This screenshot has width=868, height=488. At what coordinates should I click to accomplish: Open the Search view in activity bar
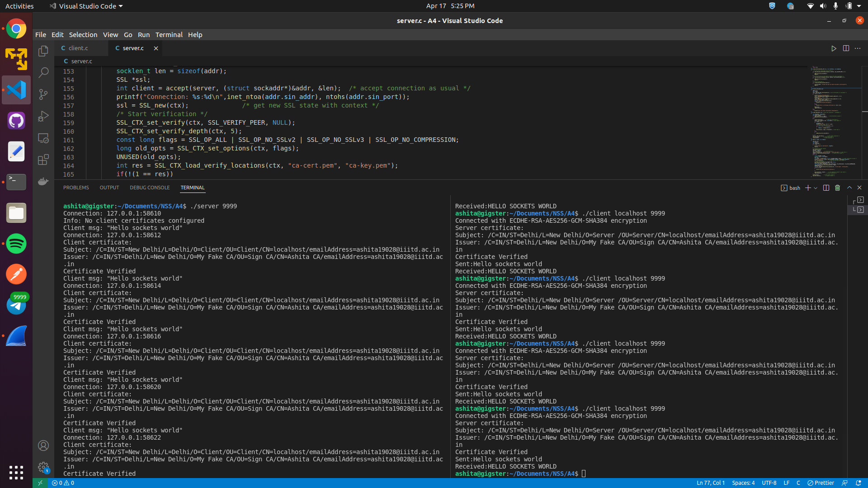coord(43,72)
